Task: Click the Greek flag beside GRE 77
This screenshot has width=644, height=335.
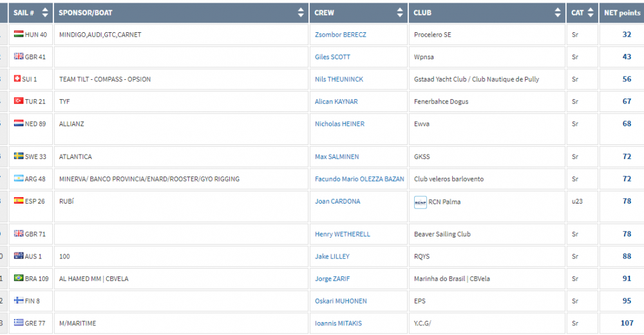Action: click(18, 323)
